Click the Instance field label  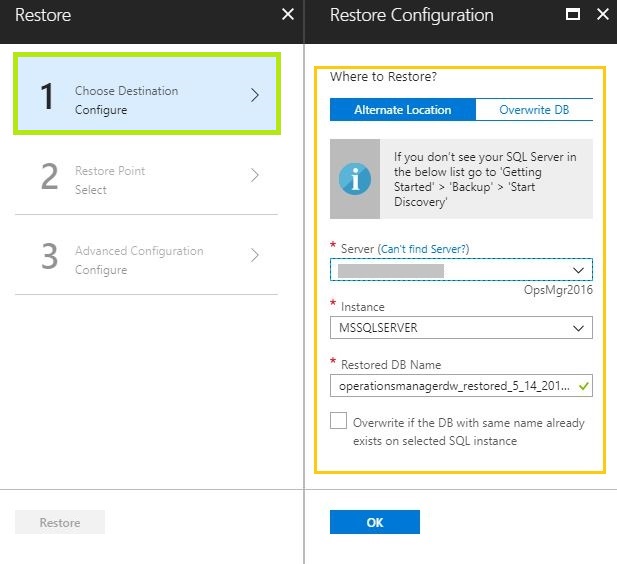(x=362, y=307)
